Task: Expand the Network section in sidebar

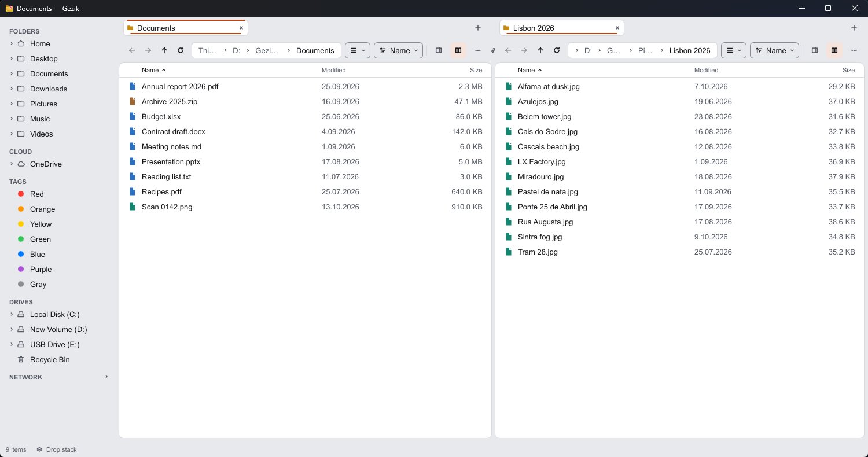Action: pyautogui.click(x=106, y=377)
